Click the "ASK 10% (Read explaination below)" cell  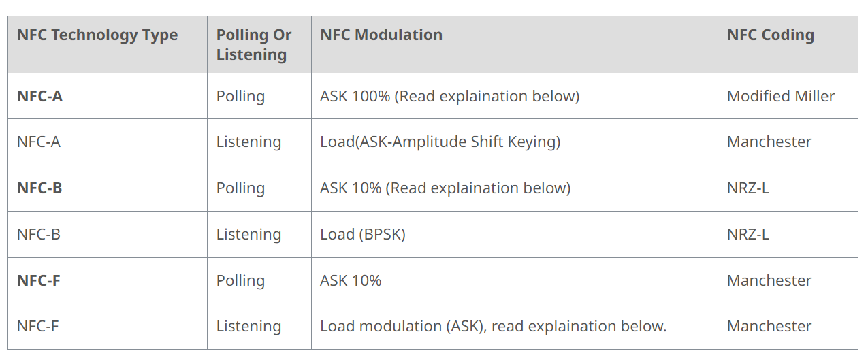445,188
